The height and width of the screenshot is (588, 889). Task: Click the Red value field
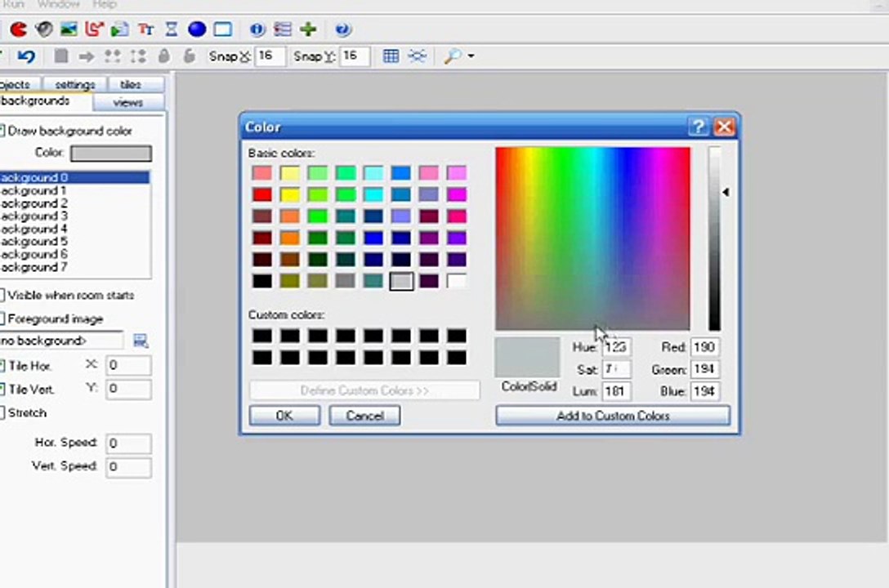pos(704,347)
